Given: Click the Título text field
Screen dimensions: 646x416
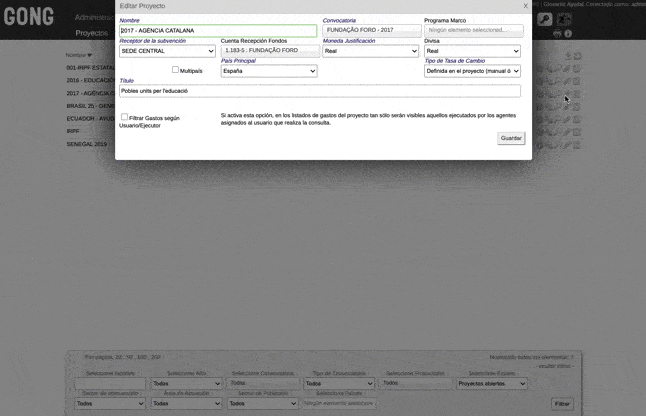Looking at the screenshot, I should click(x=319, y=91).
